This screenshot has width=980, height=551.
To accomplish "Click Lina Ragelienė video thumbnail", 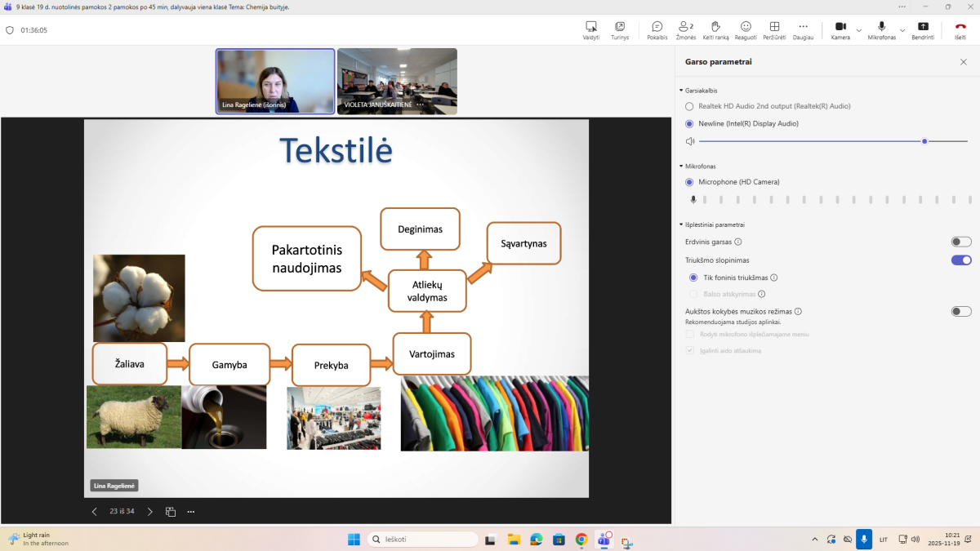I will click(275, 81).
